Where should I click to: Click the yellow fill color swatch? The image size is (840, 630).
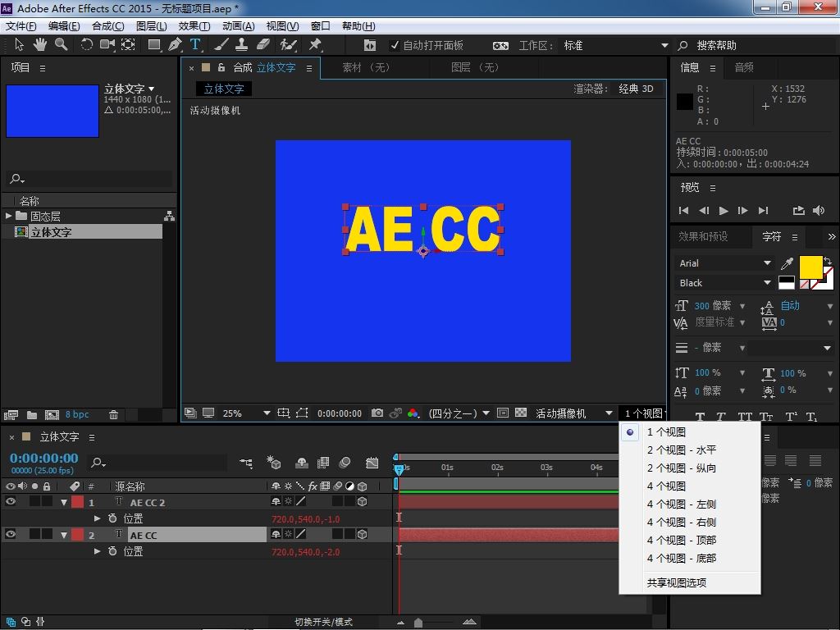pos(811,267)
